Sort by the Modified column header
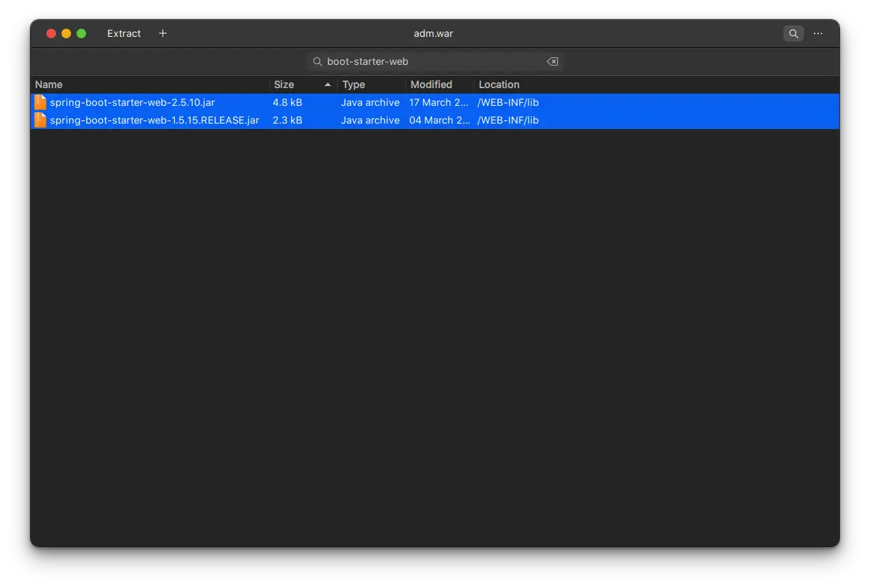This screenshot has width=870, height=588. point(440,85)
